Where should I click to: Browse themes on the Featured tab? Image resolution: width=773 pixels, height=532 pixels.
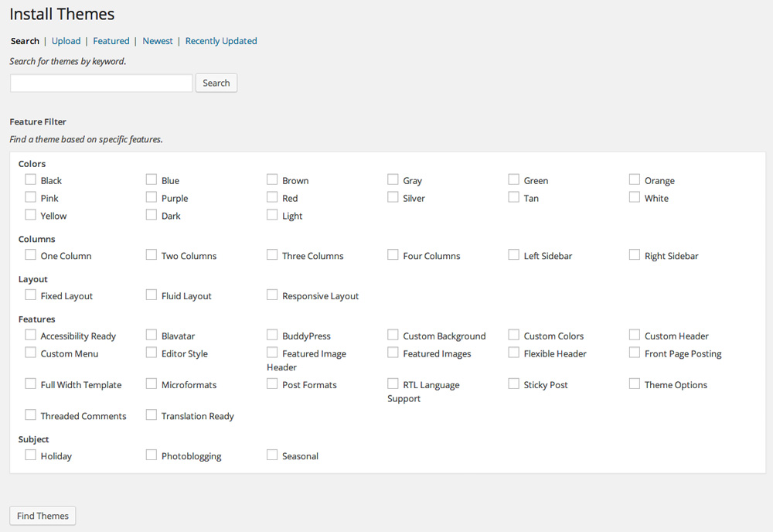click(x=111, y=41)
